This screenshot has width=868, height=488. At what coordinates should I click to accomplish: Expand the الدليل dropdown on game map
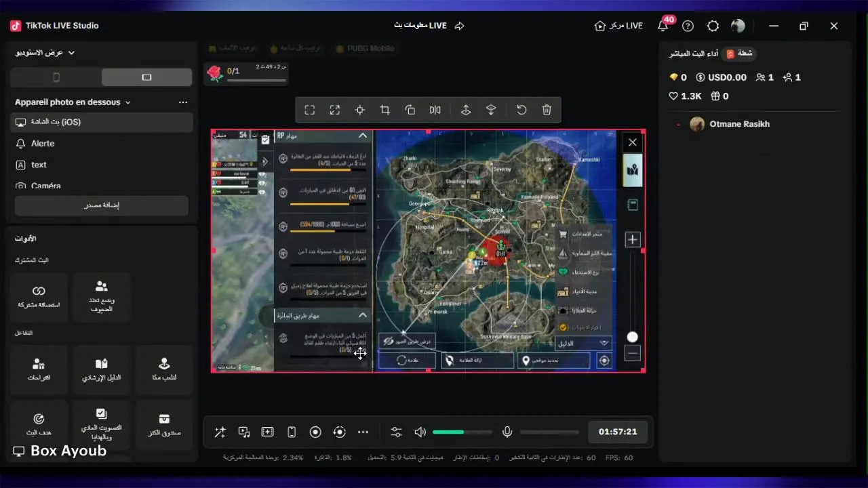click(x=583, y=343)
